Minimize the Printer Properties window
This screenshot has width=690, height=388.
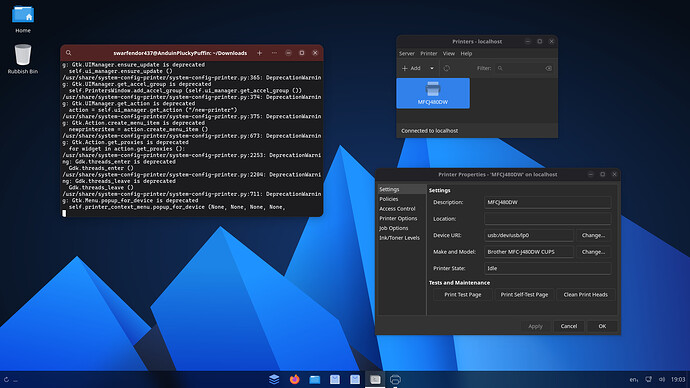(591, 174)
